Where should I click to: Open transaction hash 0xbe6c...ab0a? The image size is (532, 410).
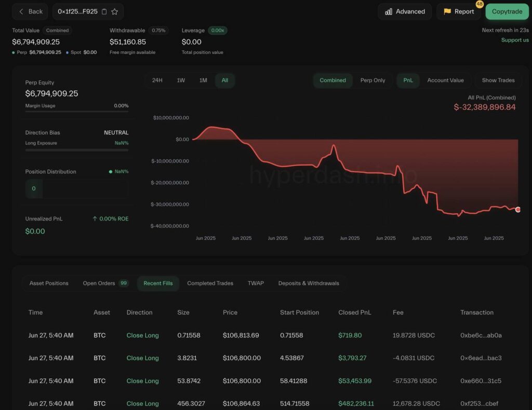point(481,335)
